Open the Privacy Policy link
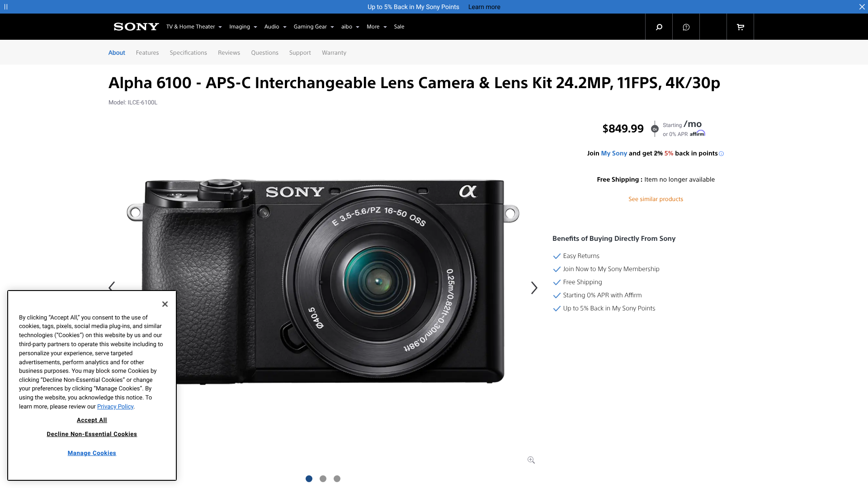Image resolution: width=868 pixels, height=488 pixels. click(115, 406)
